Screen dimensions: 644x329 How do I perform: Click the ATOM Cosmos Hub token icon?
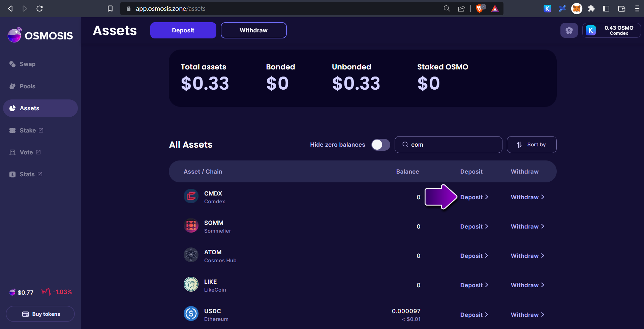(191, 255)
